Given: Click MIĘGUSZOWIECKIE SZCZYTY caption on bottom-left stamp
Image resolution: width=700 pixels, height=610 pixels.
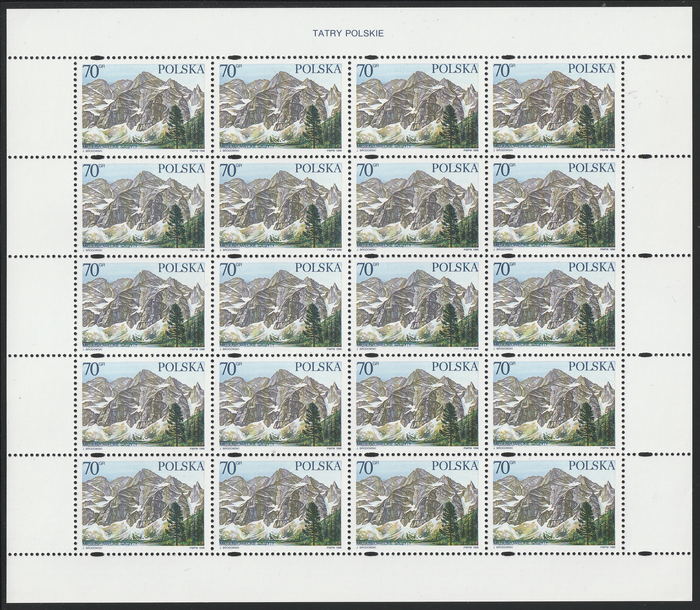Looking at the screenshot, I should [110, 543].
